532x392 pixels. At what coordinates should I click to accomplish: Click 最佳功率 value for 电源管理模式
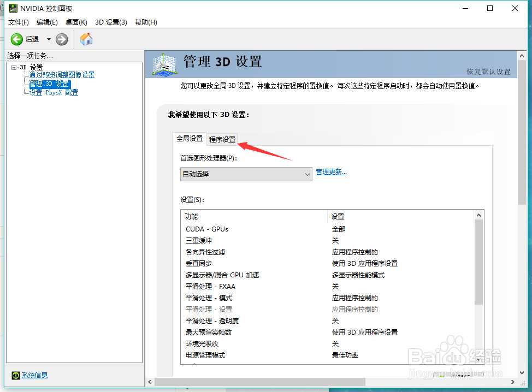click(345, 355)
